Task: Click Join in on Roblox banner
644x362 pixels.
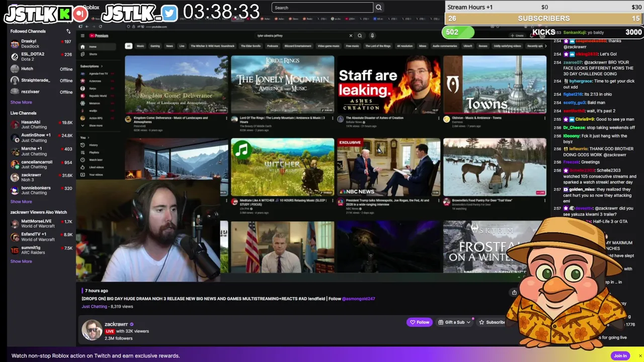Action: pyautogui.click(x=620, y=356)
